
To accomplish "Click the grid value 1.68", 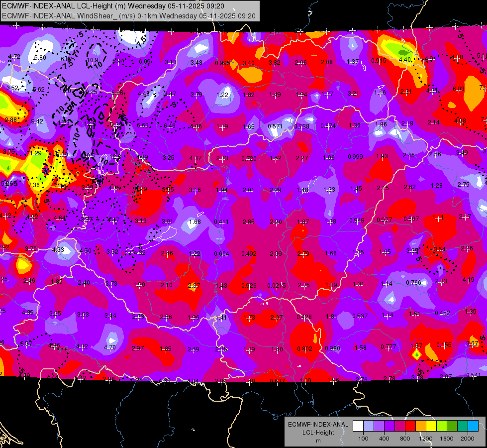I will [x=195, y=222].
